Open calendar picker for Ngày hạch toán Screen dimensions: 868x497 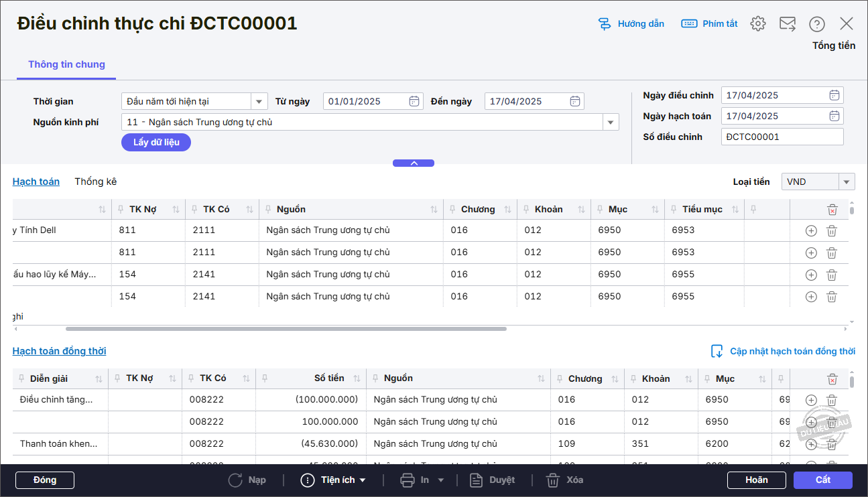pos(834,116)
